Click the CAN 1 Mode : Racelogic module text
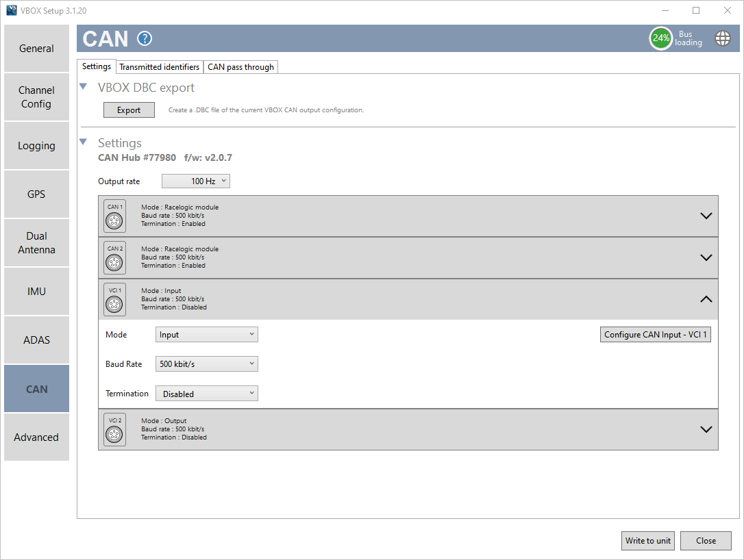 pos(179,207)
